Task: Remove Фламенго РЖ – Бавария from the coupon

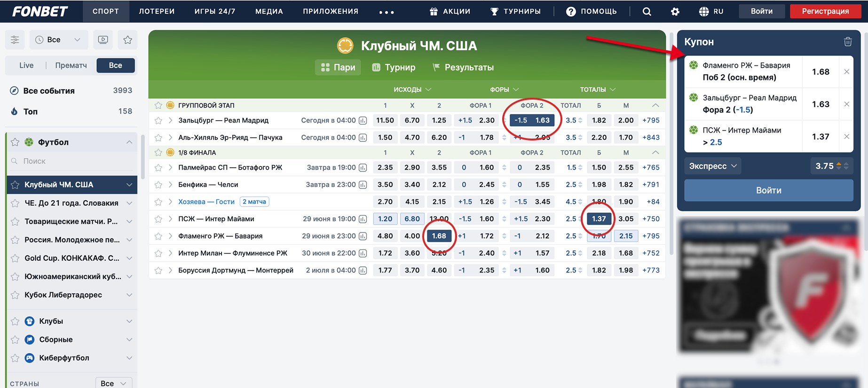Action: click(846, 72)
